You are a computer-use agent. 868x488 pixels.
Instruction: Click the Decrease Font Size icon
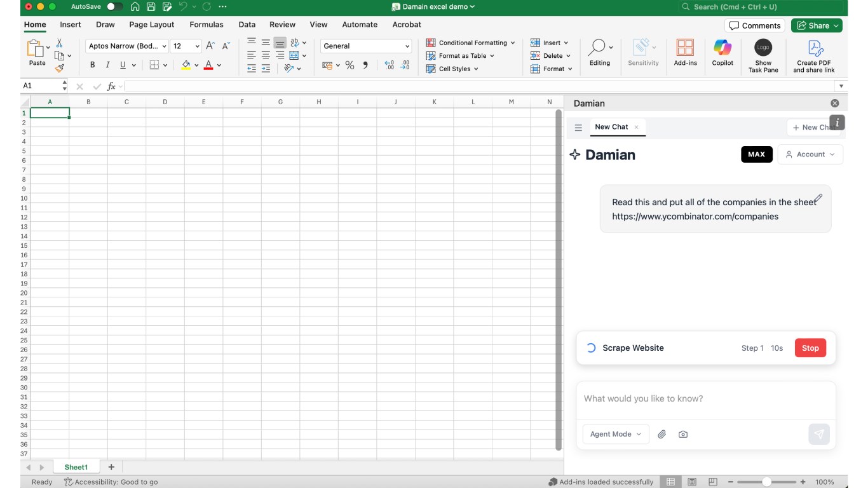pos(226,46)
